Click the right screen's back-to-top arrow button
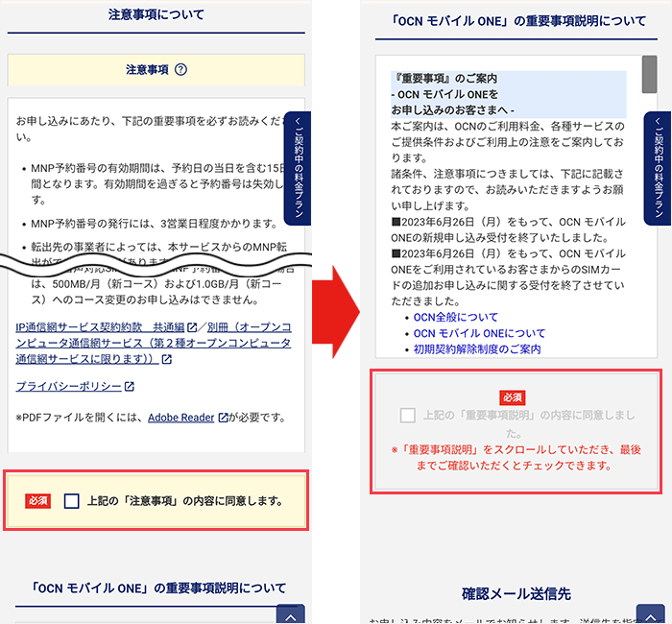672x624 pixels. tap(651, 614)
